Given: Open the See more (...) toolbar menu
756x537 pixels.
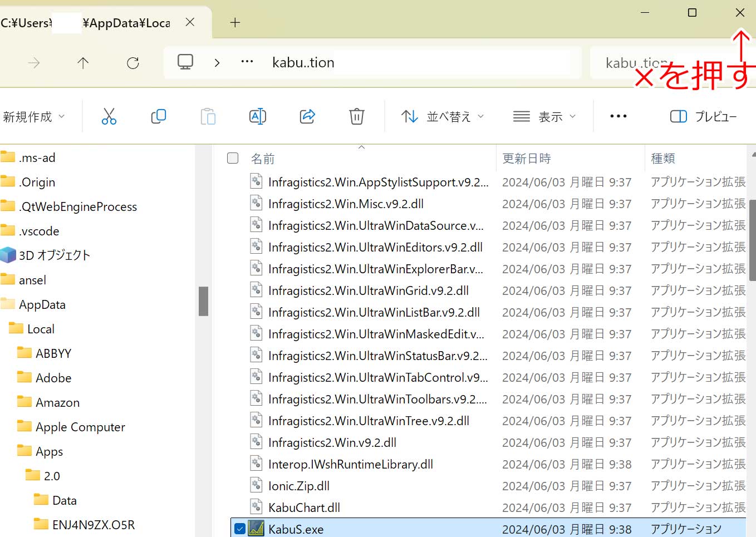Looking at the screenshot, I should click(x=618, y=116).
